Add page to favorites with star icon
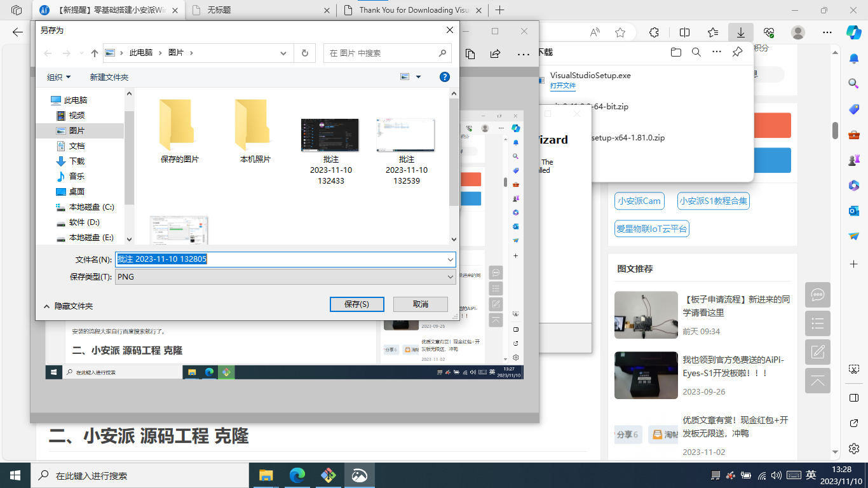This screenshot has height=488, width=868. point(620,32)
